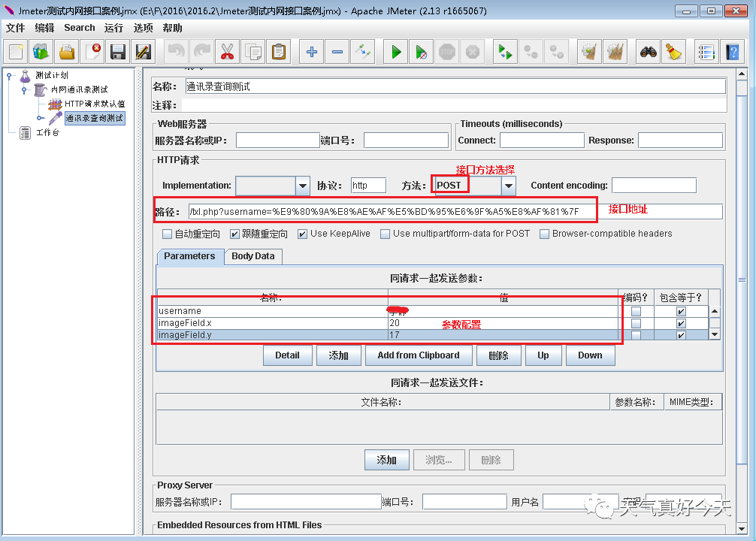This screenshot has width=756, height=541.
Task: Click the Copy icon in toolbar
Action: point(253,52)
